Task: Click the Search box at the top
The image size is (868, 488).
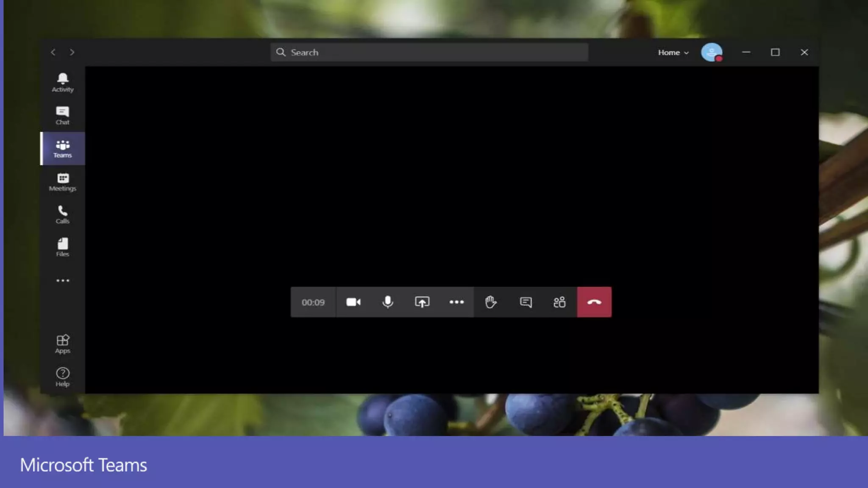Action: pyautogui.click(x=429, y=52)
